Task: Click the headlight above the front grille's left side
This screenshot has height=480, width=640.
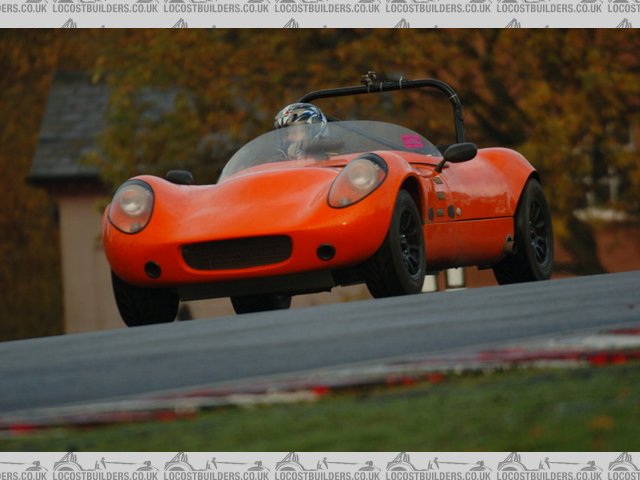Action: point(131,206)
